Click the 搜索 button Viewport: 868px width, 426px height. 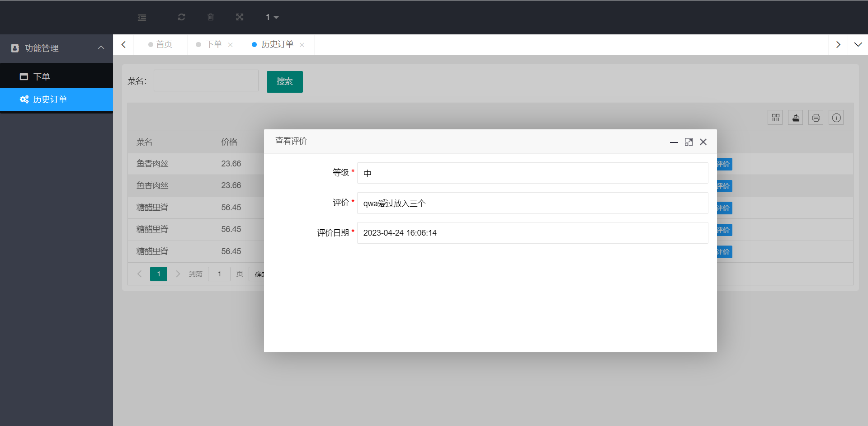[x=285, y=82]
